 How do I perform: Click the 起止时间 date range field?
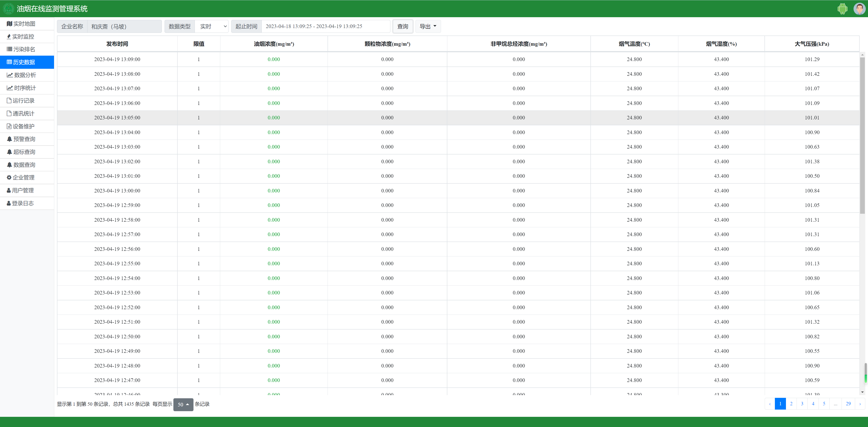325,26
